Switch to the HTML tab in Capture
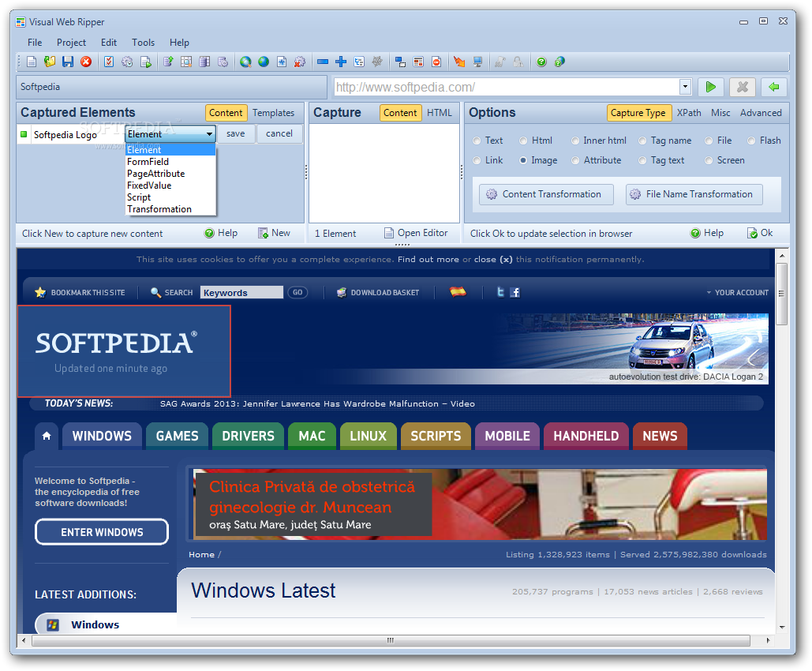 439,113
